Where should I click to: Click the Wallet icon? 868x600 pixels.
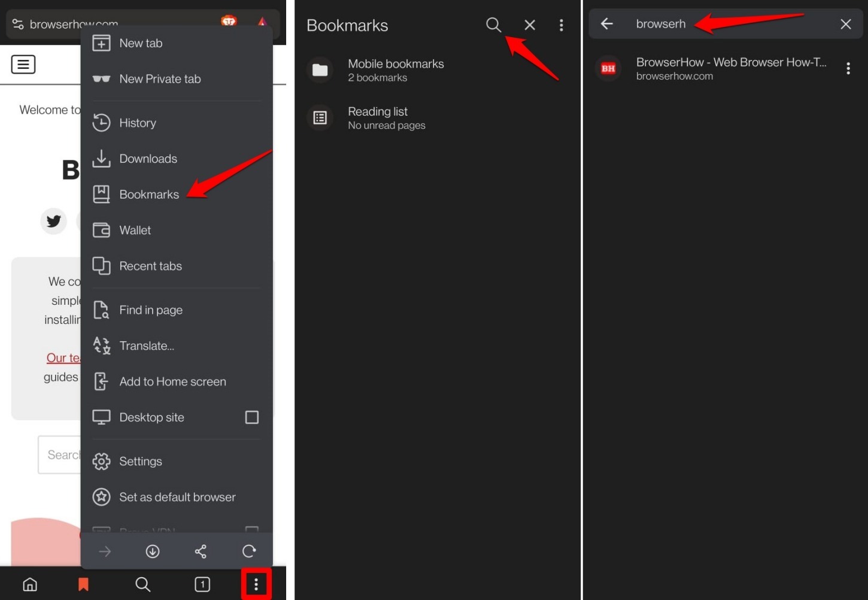(101, 231)
